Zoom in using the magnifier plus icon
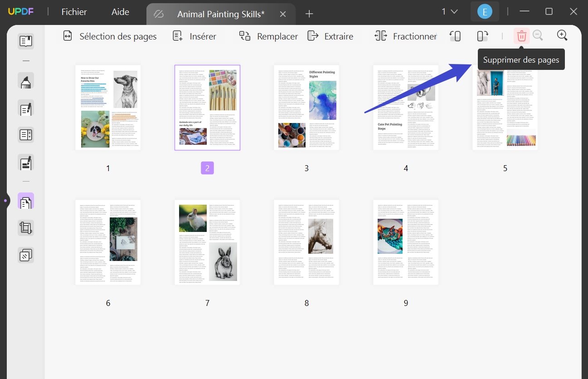The width and height of the screenshot is (588, 379). tap(562, 35)
